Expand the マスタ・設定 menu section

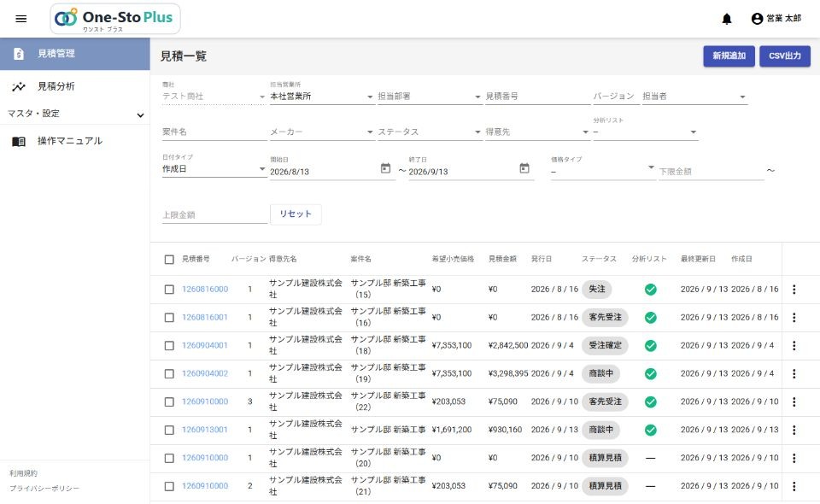75,114
